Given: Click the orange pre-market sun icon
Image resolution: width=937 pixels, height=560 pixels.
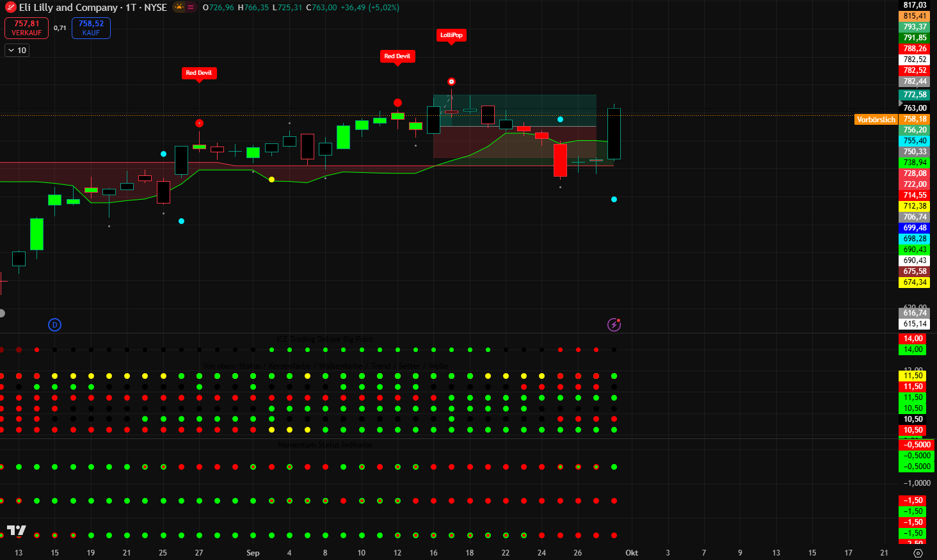Looking at the screenshot, I should [179, 8].
